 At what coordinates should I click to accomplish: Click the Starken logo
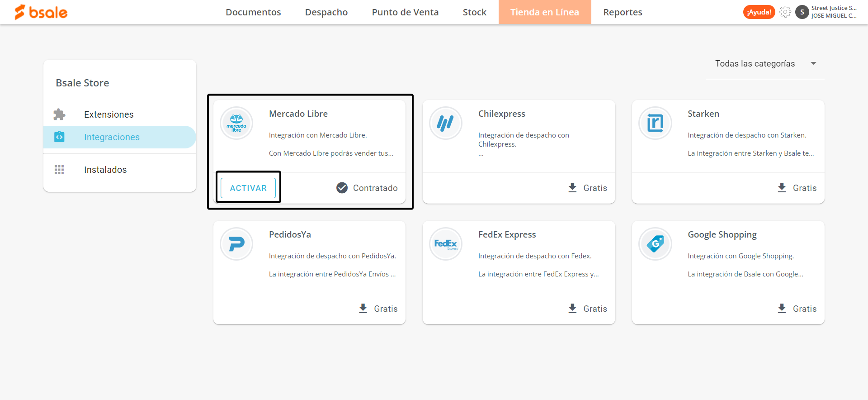coord(655,123)
